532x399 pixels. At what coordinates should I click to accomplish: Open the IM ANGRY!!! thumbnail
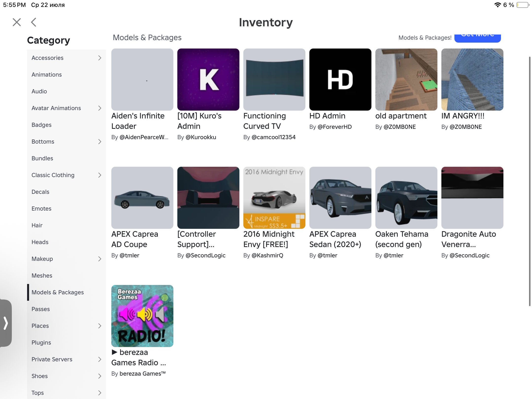coord(472,80)
